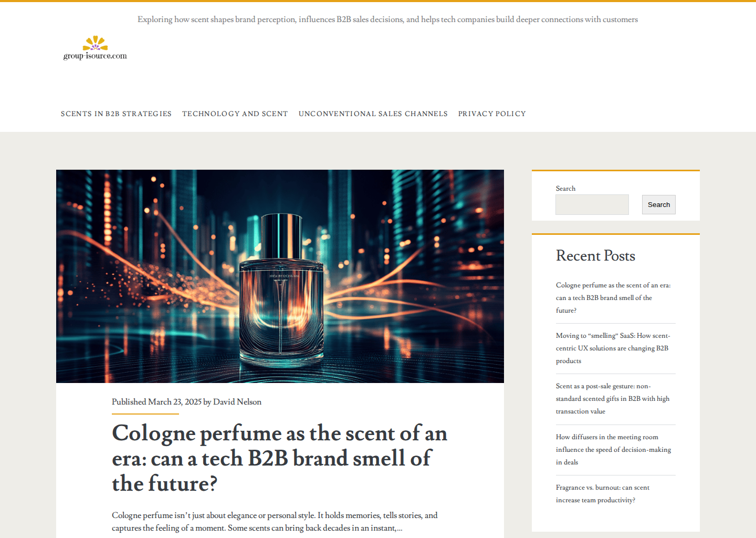Open recent post about meeting room diffusers
Image resolution: width=756 pixels, height=538 pixels.
tap(613, 450)
